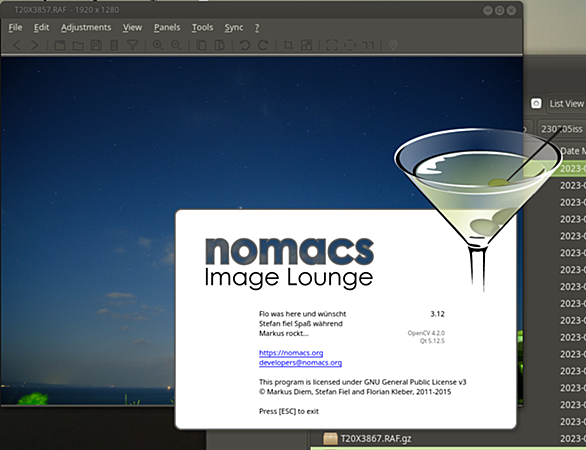Go to previous image in nomacs toolbar

pyautogui.click(x=16, y=45)
